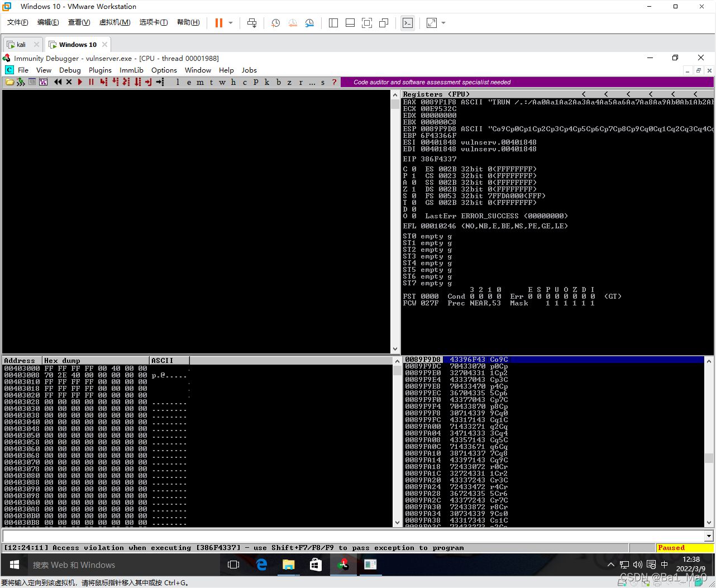Screen dimensions: 716x588
Task: Click disassembly pane scroll-down arrow
Action: [x=395, y=349]
